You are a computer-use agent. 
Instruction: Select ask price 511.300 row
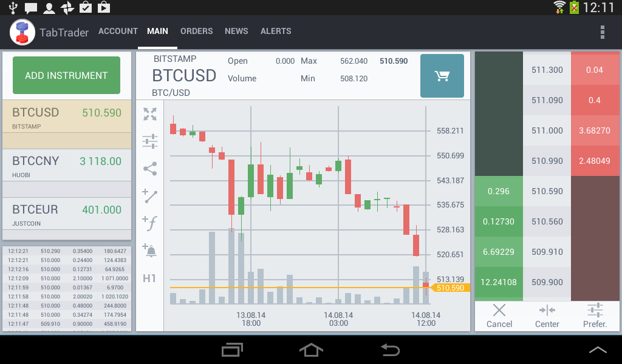[x=547, y=70]
